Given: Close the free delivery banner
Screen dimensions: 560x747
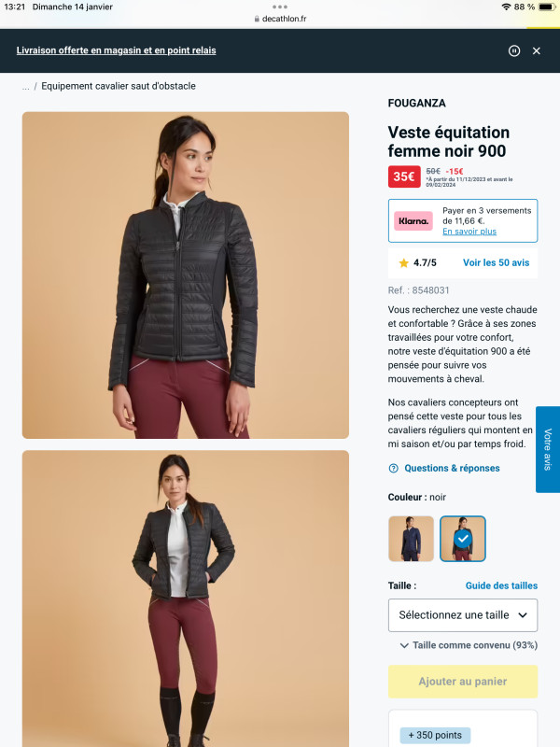Looking at the screenshot, I should click(536, 50).
